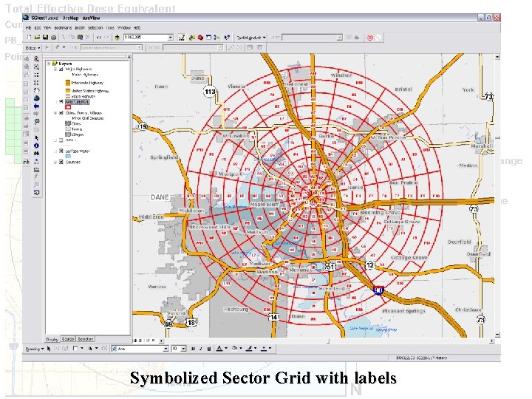Click the New Map File icon
The width and height of the screenshot is (532, 399).
pos(29,38)
